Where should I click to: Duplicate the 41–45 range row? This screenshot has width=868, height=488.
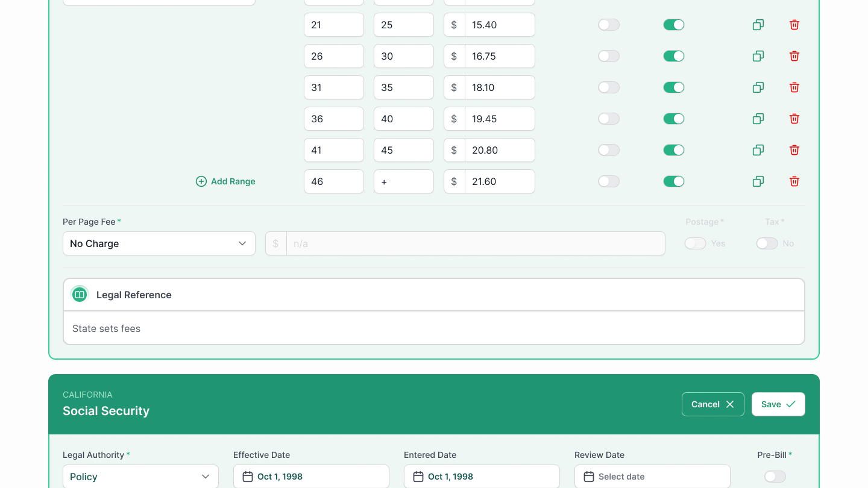point(758,150)
